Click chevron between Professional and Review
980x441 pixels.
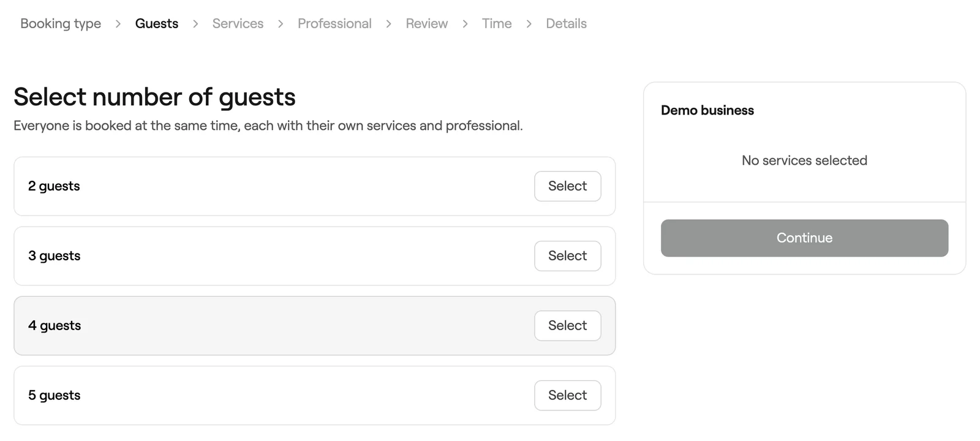[388, 24]
